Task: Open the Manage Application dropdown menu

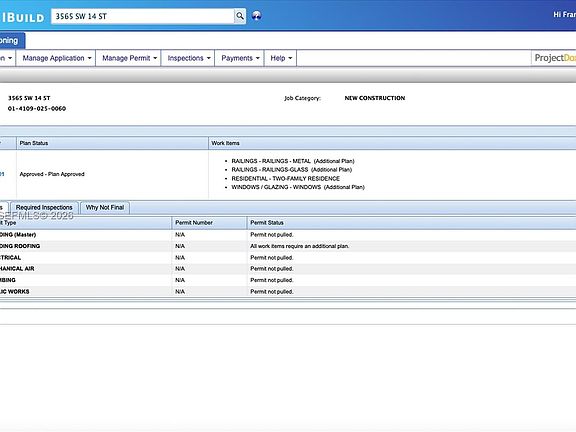Action: (56, 58)
